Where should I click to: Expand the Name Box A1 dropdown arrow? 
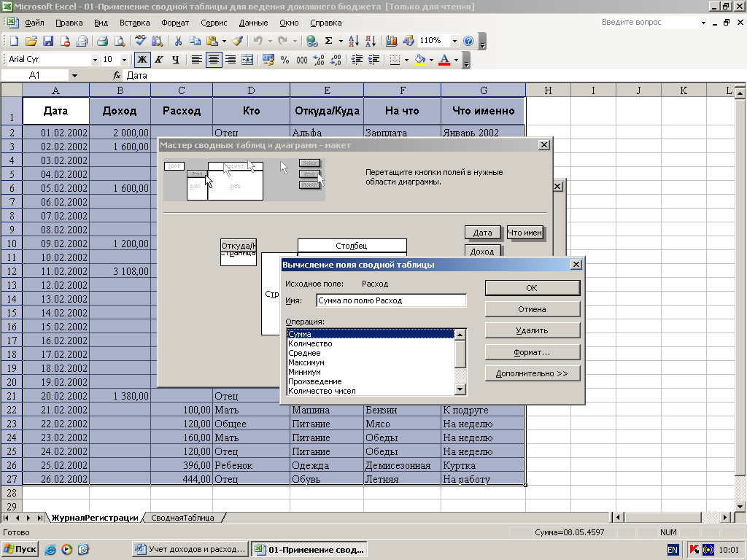(74, 76)
